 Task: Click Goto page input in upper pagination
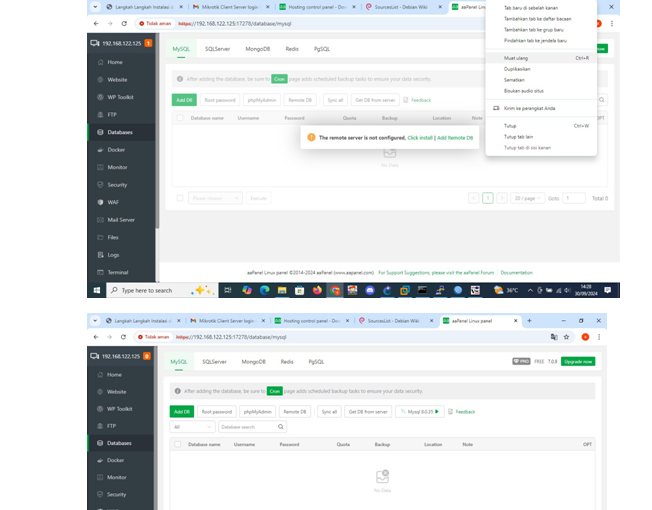tap(573, 198)
